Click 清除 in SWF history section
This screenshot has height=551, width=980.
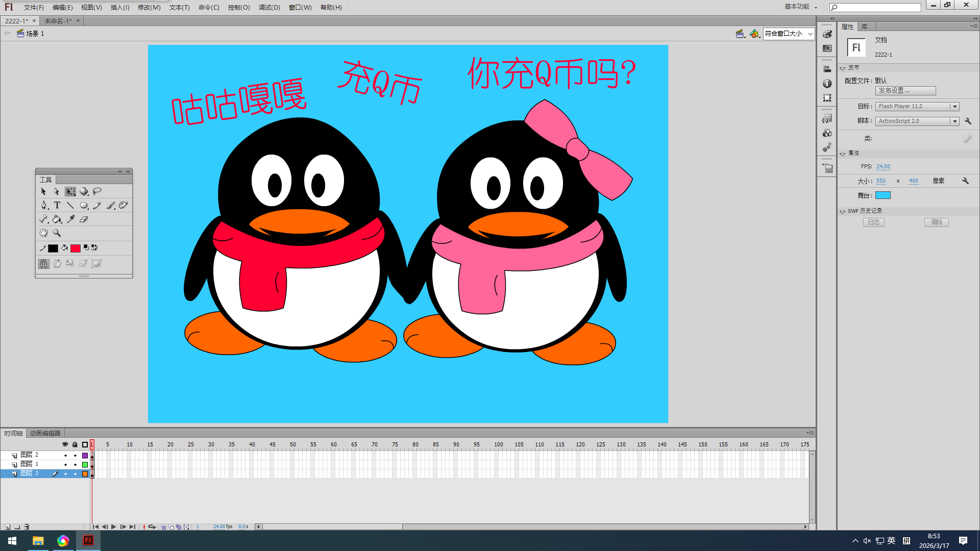[x=936, y=222]
